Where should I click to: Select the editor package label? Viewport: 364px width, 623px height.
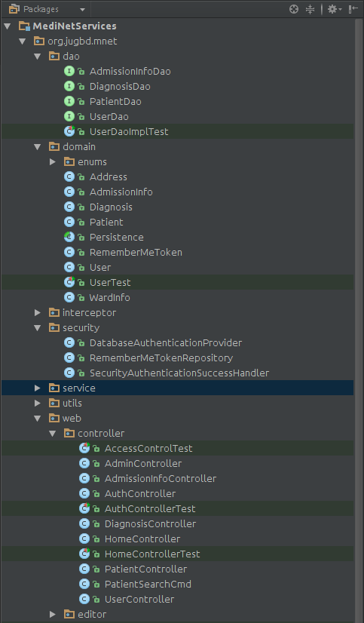[x=92, y=614]
